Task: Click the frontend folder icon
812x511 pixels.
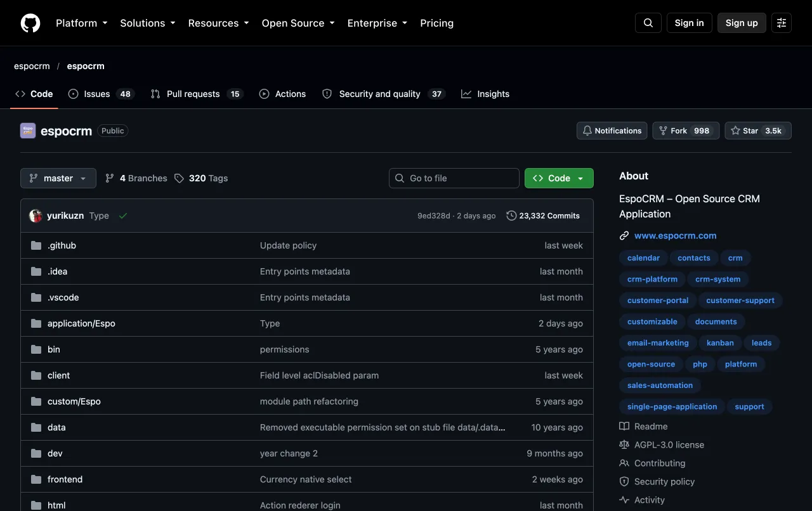Action: [x=36, y=479]
